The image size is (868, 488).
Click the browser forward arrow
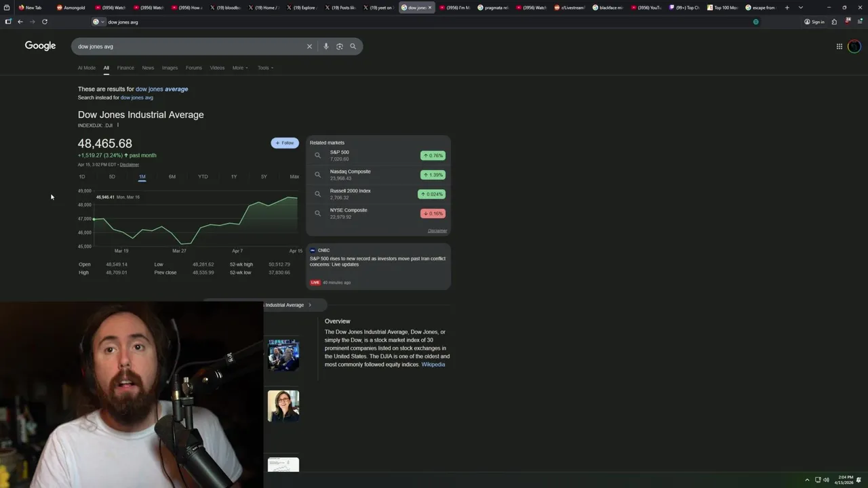[32, 22]
